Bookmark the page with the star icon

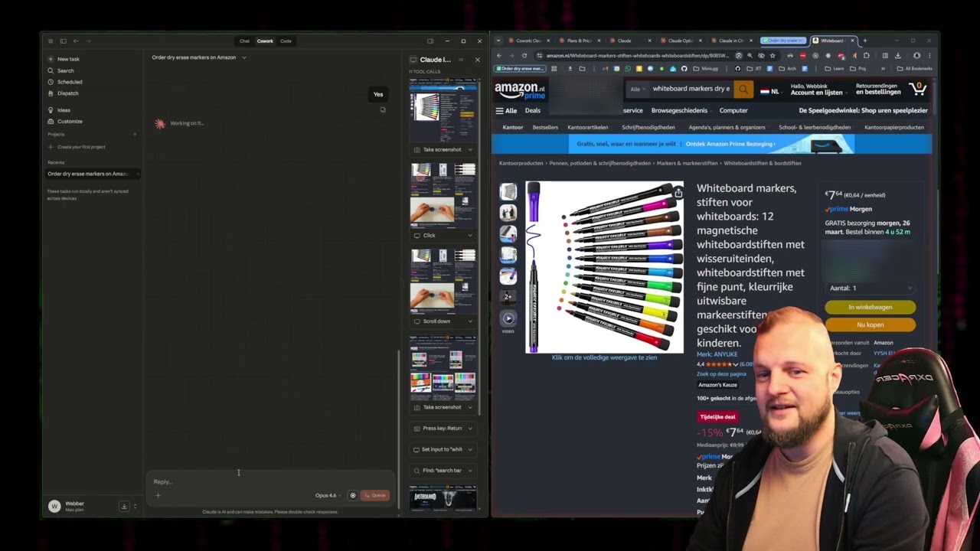click(x=772, y=55)
